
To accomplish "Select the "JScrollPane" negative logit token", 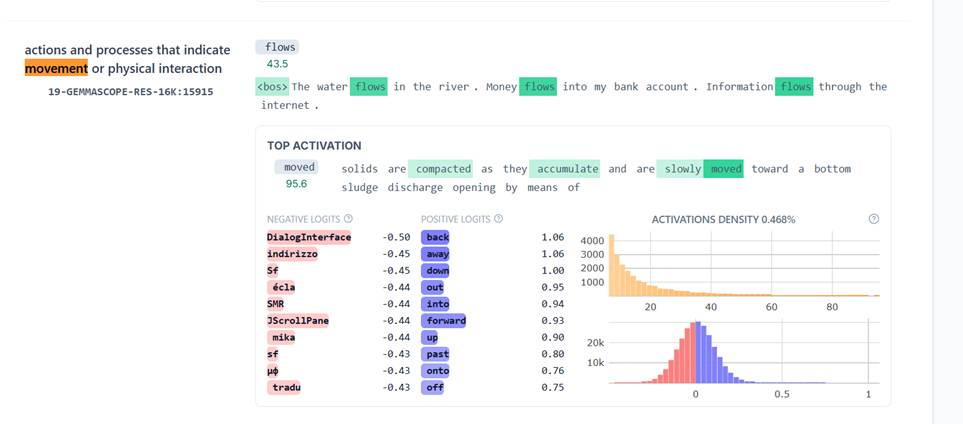I will [x=296, y=320].
